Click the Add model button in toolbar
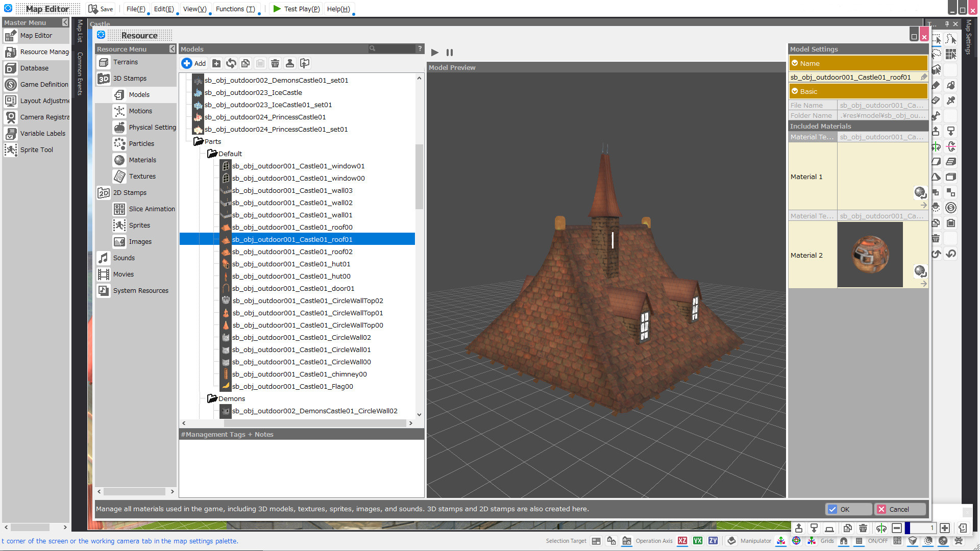This screenshot has width=980, height=551. click(194, 63)
